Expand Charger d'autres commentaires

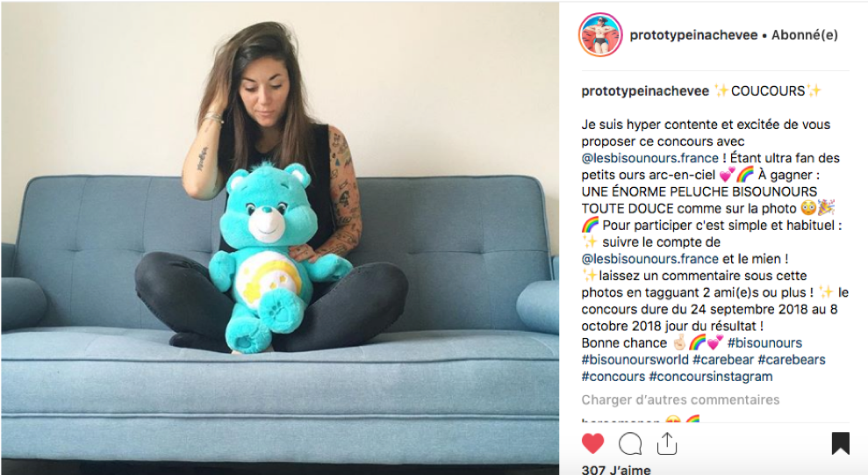click(680, 399)
